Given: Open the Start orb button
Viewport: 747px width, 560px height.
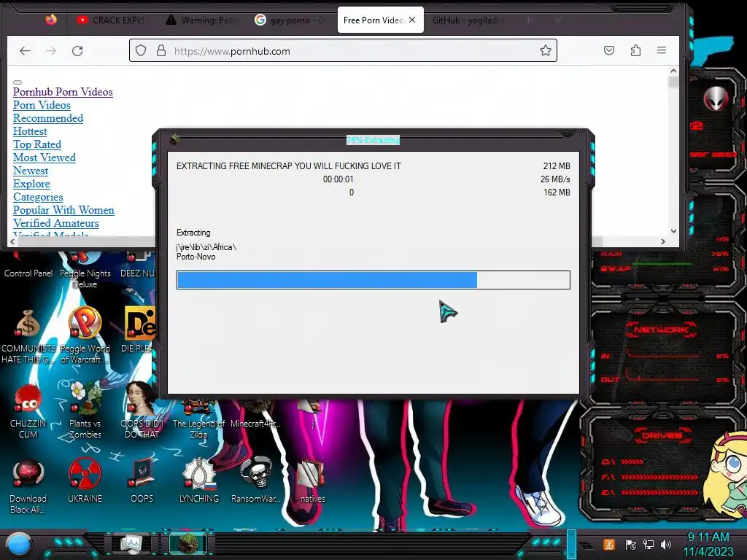Looking at the screenshot, I should 19,544.
